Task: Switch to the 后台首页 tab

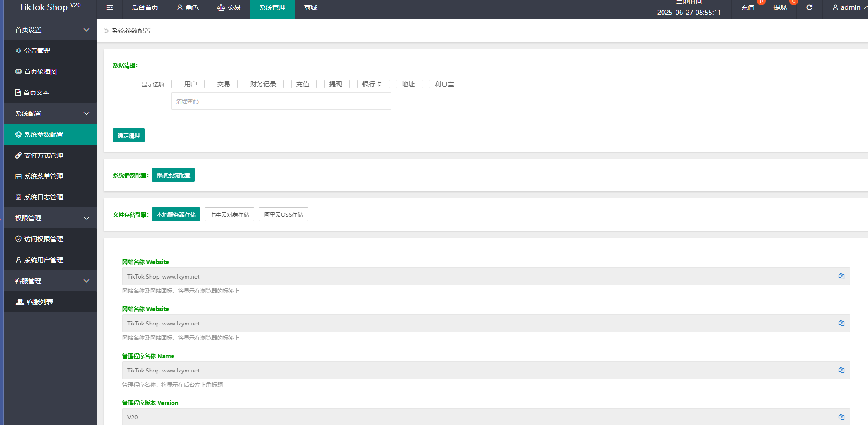Action: [x=145, y=7]
